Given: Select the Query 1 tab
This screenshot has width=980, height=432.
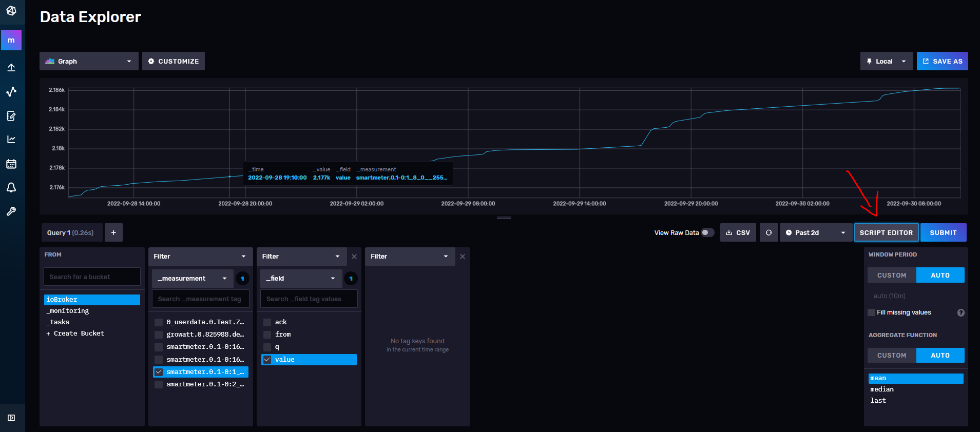Looking at the screenshot, I should [72, 232].
